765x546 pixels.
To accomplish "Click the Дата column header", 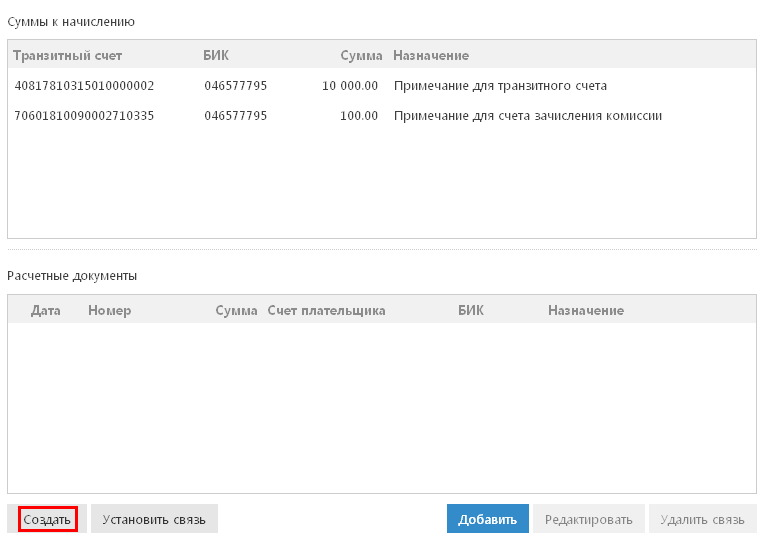I will click(x=46, y=310).
